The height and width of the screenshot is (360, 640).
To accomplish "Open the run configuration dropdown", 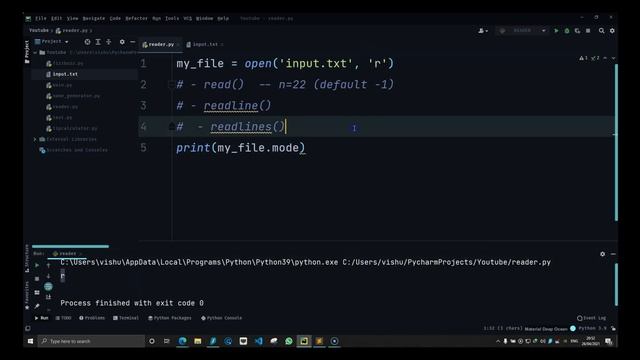I will (522, 31).
